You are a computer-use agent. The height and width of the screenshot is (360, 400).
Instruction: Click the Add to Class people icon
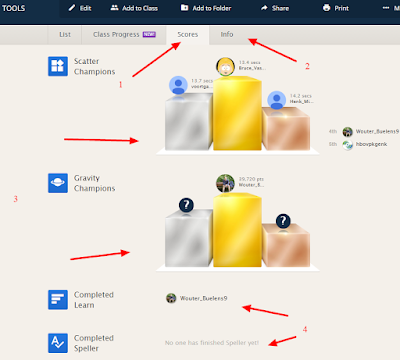pyautogui.click(x=114, y=8)
